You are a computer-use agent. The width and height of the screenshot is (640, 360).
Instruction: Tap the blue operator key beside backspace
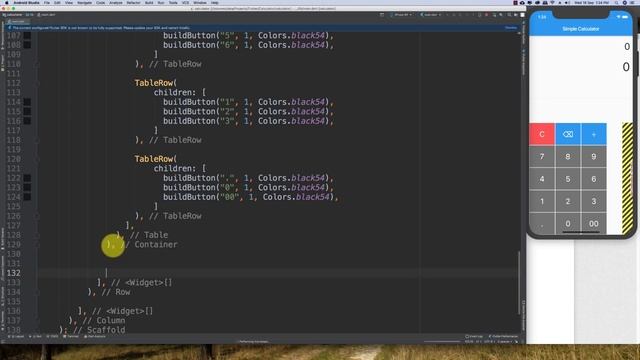click(594, 134)
